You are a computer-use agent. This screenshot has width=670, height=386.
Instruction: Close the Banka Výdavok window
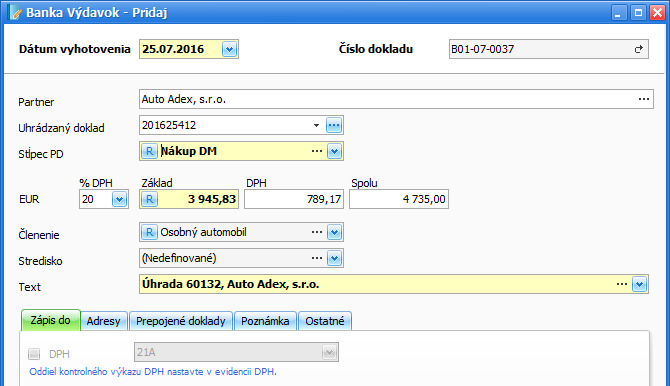coord(657,12)
